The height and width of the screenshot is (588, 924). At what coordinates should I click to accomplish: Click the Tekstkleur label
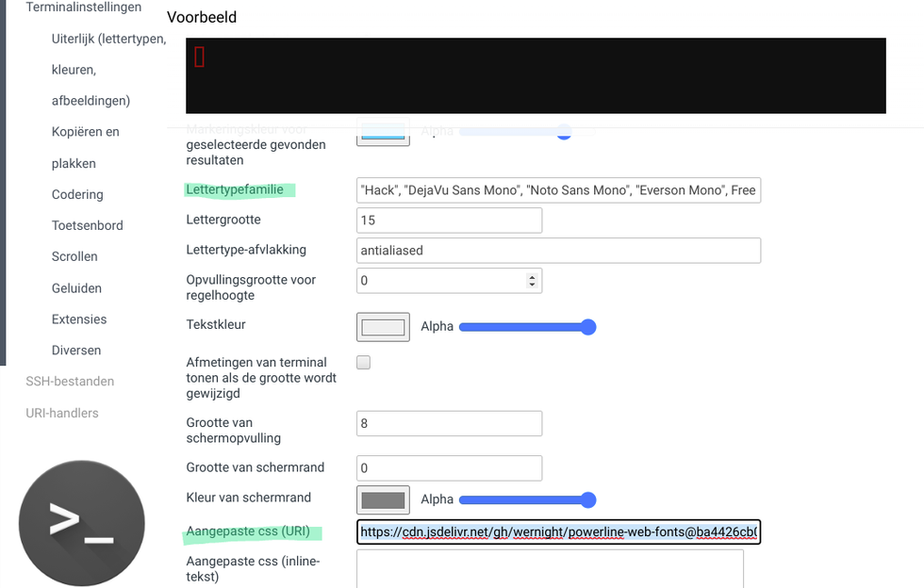tap(216, 325)
